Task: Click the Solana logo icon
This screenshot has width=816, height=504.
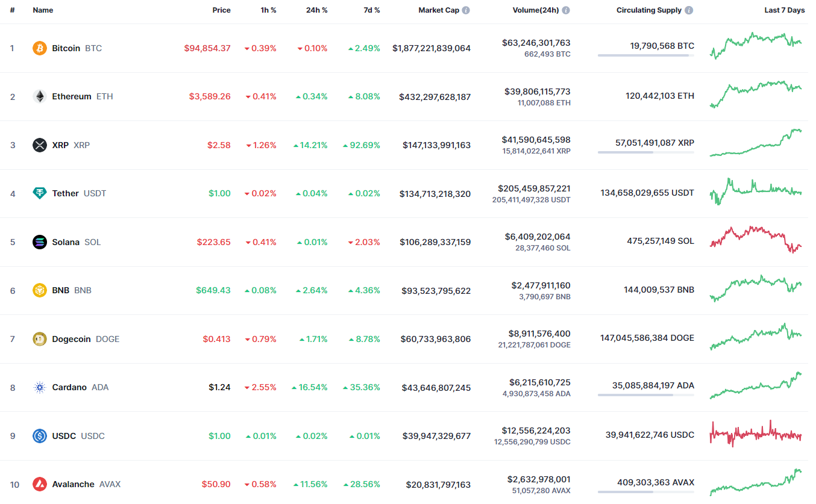Action: coord(40,242)
